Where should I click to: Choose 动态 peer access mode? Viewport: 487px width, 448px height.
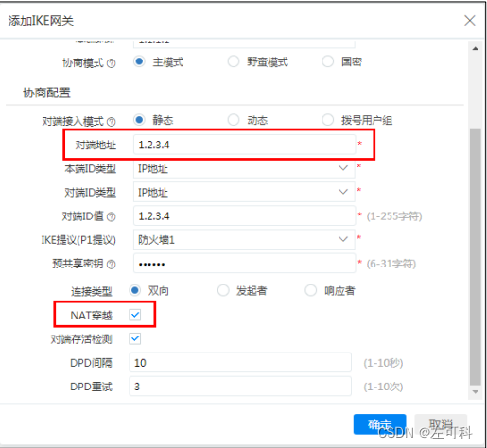click(x=234, y=120)
